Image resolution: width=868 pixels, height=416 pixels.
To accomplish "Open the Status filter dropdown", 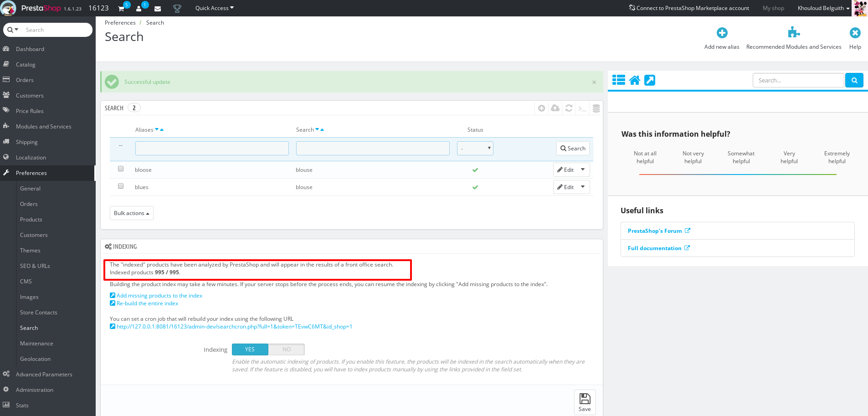I will [x=475, y=148].
